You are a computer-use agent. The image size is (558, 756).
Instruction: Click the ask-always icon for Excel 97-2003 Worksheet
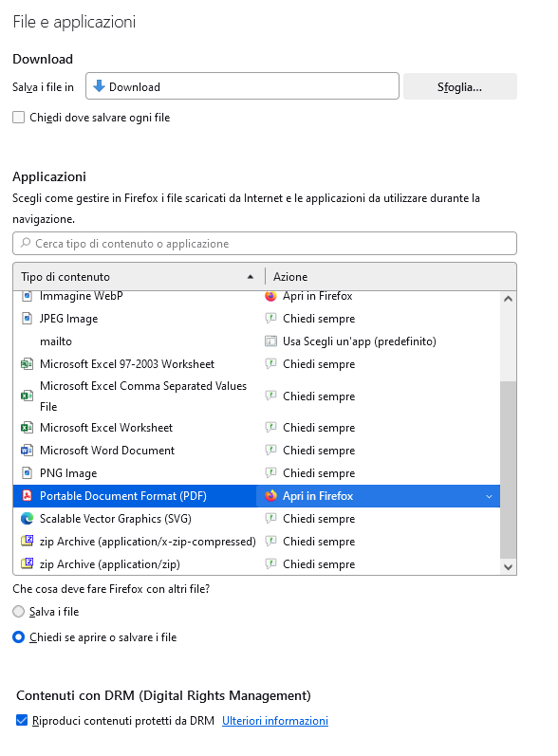coord(271,363)
